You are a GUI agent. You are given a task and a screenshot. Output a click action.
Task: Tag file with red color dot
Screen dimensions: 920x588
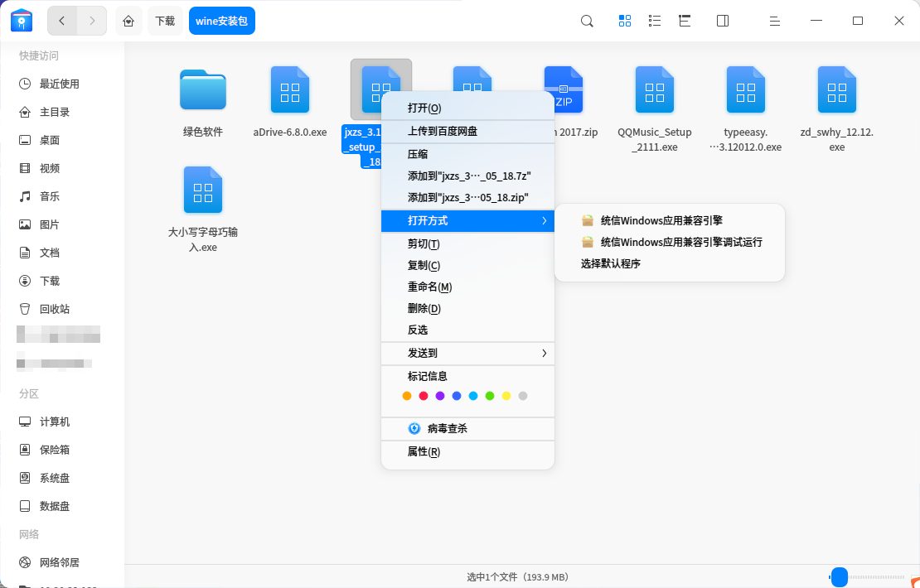point(424,396)
